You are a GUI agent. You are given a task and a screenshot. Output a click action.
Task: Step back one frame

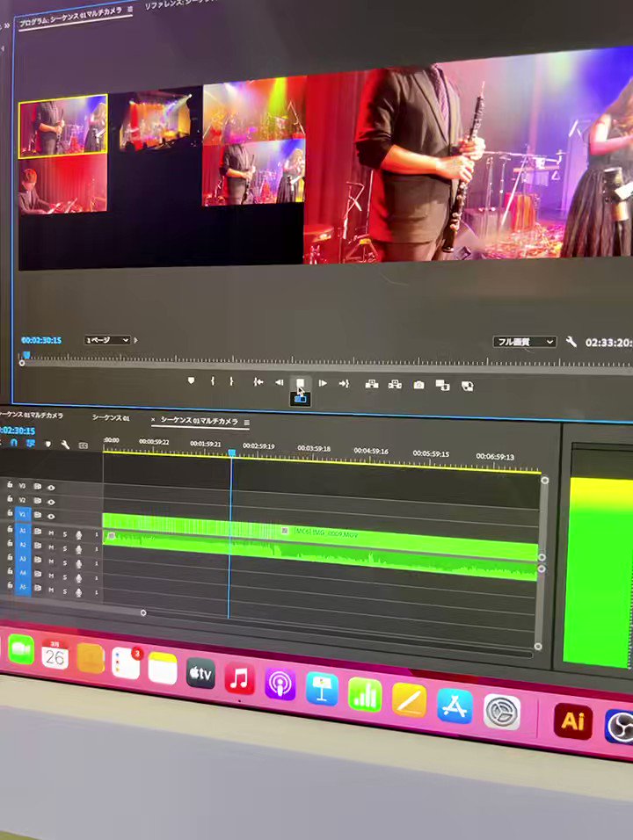coord(280,382)
